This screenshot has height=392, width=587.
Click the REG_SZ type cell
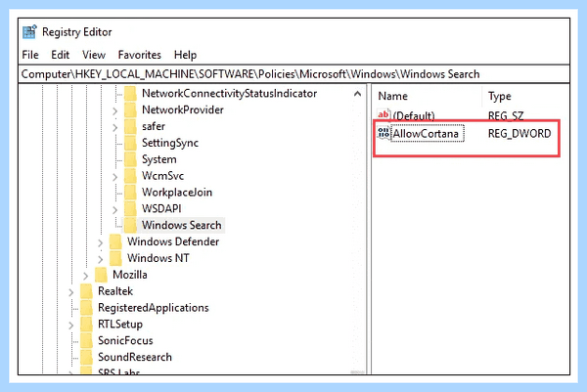[506, 115]
